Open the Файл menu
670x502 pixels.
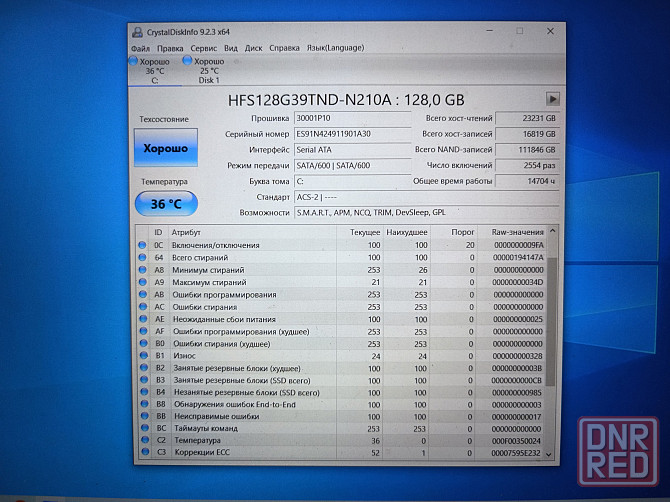140,48
